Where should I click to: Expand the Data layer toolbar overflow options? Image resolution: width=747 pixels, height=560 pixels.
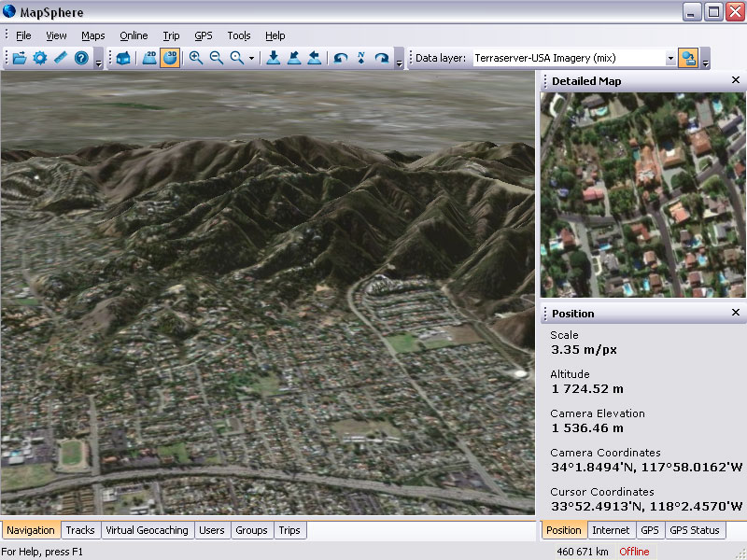706,59
